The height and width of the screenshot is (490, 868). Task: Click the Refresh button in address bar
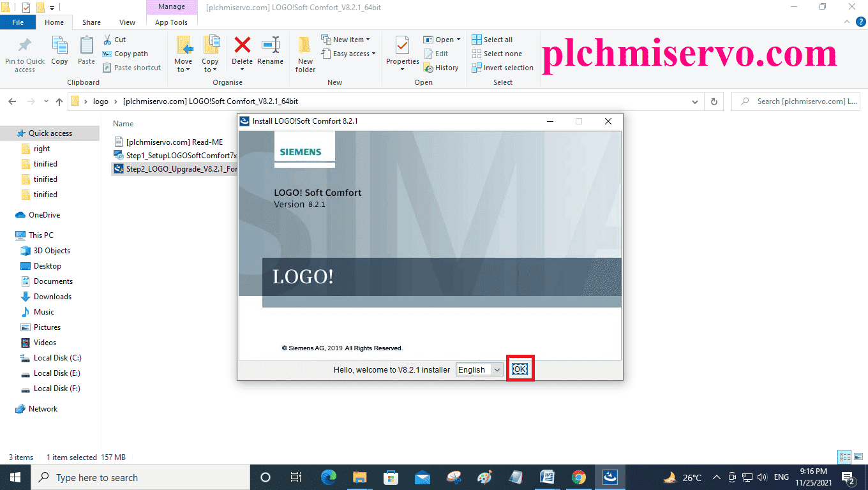[714, 101]
